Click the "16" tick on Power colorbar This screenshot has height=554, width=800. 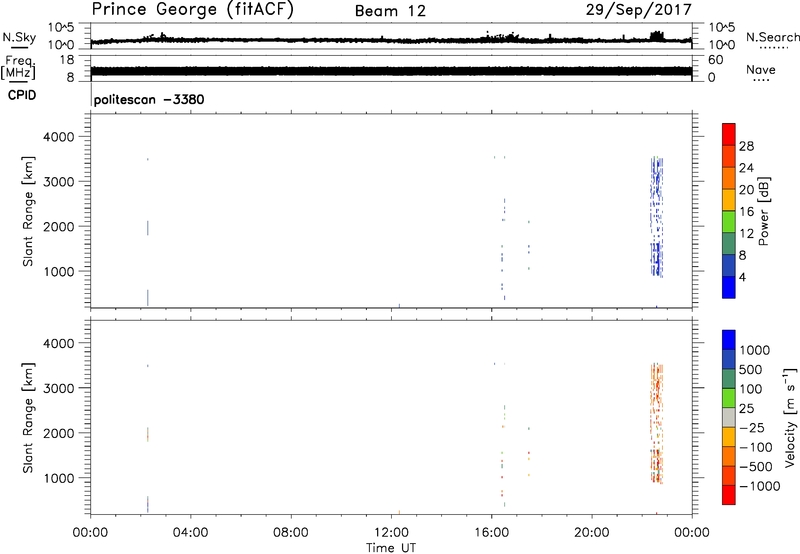[746, 211]
